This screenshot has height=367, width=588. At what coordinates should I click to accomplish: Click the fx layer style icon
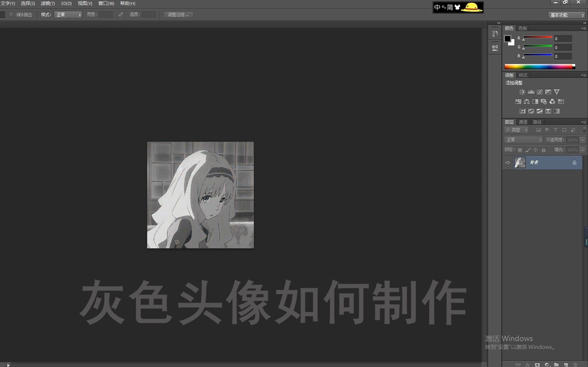click(528, 365)
